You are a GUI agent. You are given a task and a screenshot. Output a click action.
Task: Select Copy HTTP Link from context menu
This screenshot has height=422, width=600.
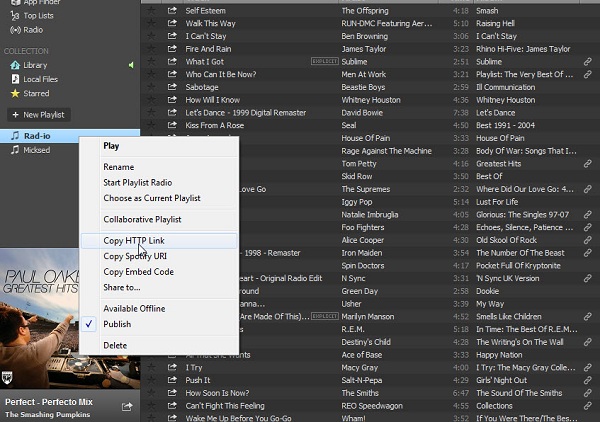coord(134,241)
